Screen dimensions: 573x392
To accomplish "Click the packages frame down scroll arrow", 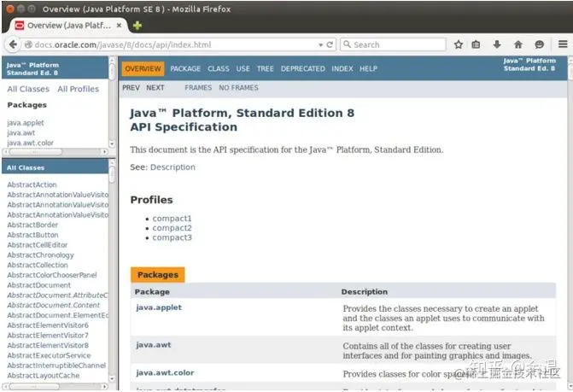I will coord(112,144).
